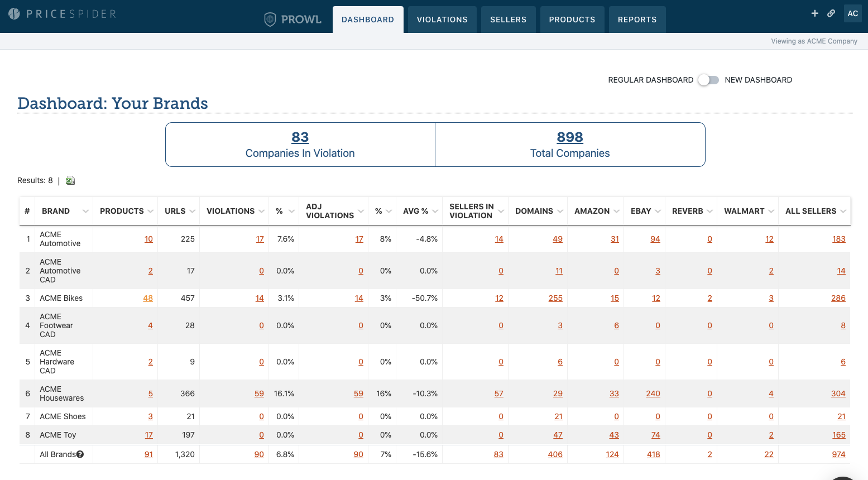This screenshot has width=868, height=480.
Task: Click the AC account avatar
Action: point(852,13)
